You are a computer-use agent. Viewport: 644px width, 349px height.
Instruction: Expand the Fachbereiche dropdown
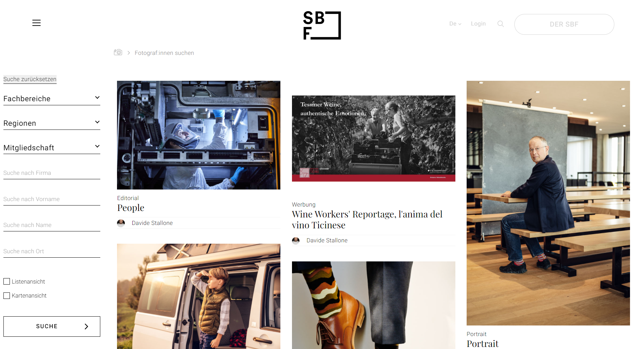52,99
